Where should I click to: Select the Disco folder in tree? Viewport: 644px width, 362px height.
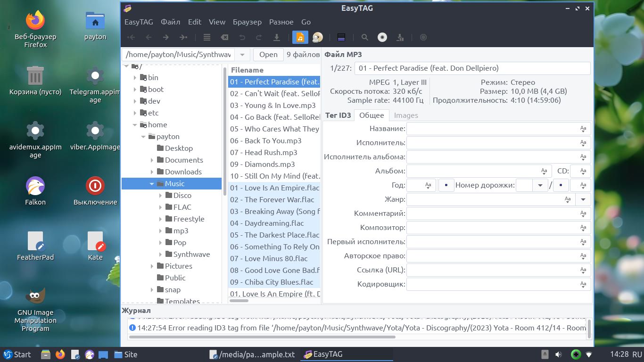click(x=182, y=195)
